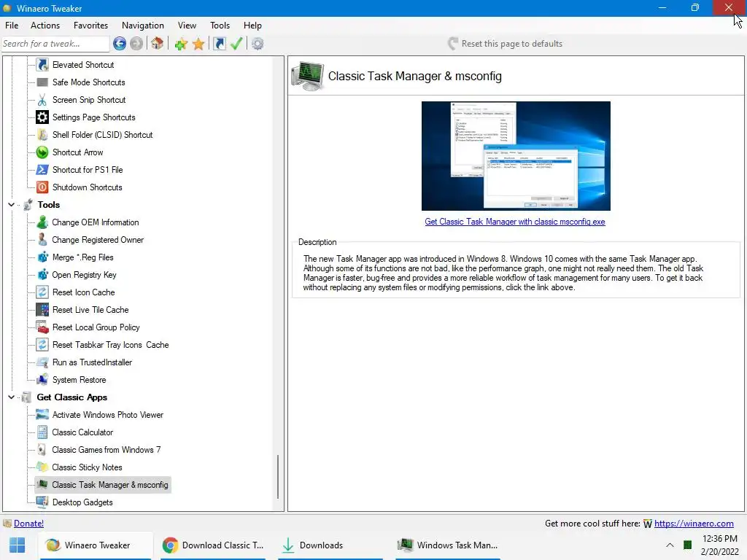This screenshot has width=747, height=560.
Task: Click the Classic Sticky Notes icon
Action: pyautogui.click(x=42, y=467)
